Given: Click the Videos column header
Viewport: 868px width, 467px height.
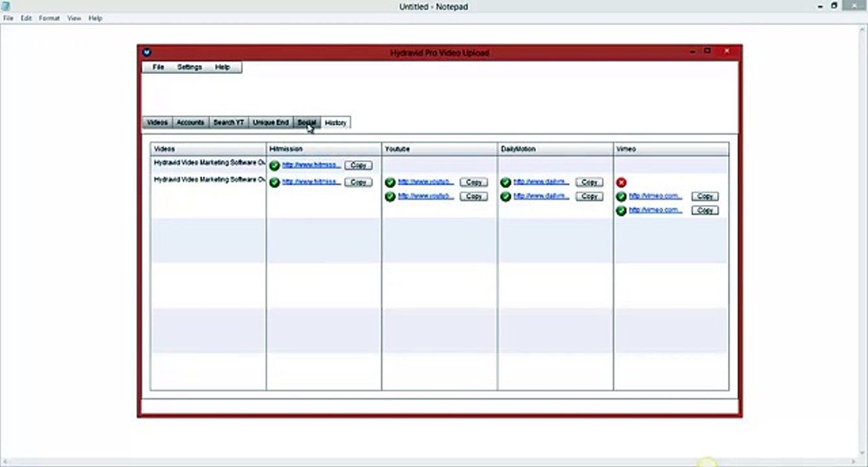Looking at the screenshot, I should tap(208, 149).
